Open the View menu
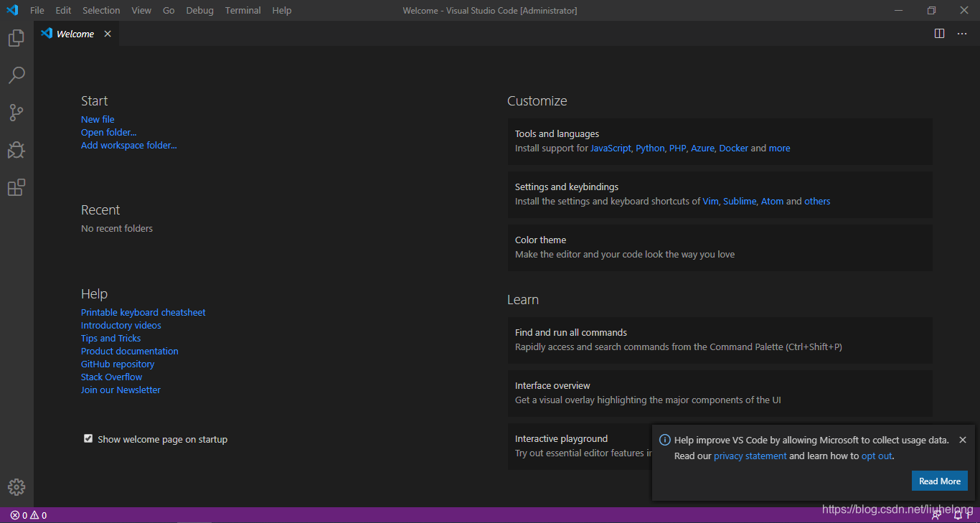 pyautogui.click(x=141, y=10)
